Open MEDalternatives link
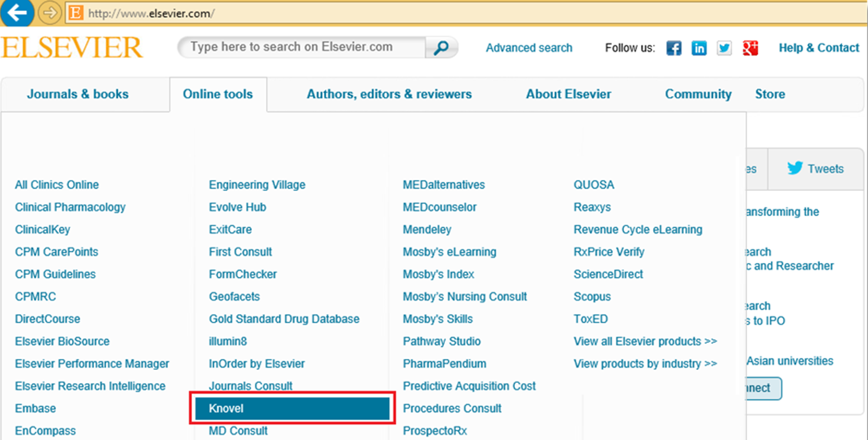The width and height of the screenshot is (868, 440). (x=444, y=185)
